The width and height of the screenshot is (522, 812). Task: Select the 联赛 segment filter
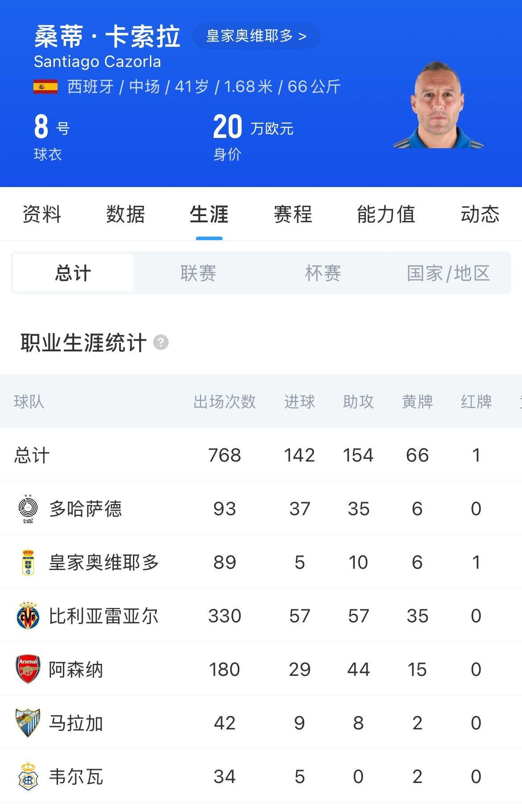tap(198, 273)
